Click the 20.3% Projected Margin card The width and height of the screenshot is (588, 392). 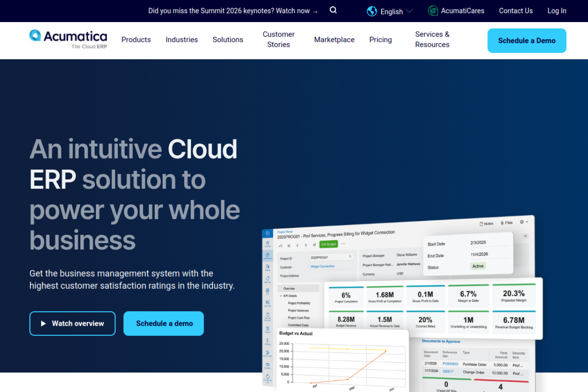click(x=514, y=295)
